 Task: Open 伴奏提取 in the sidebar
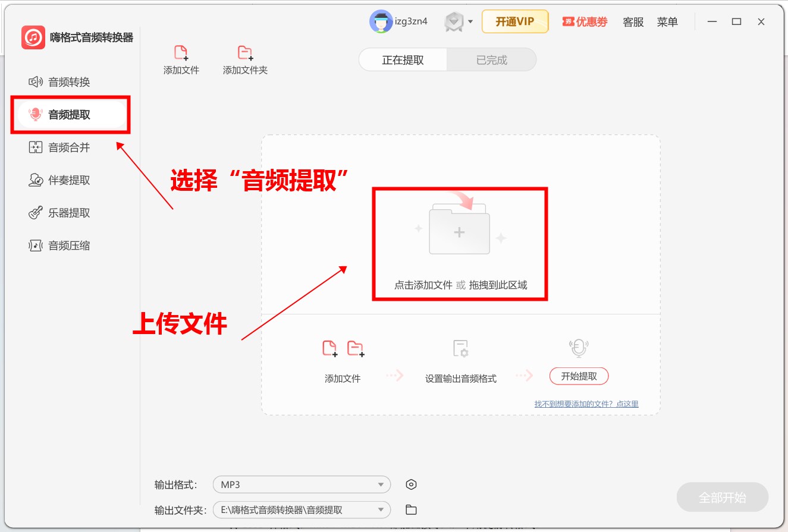59,180
